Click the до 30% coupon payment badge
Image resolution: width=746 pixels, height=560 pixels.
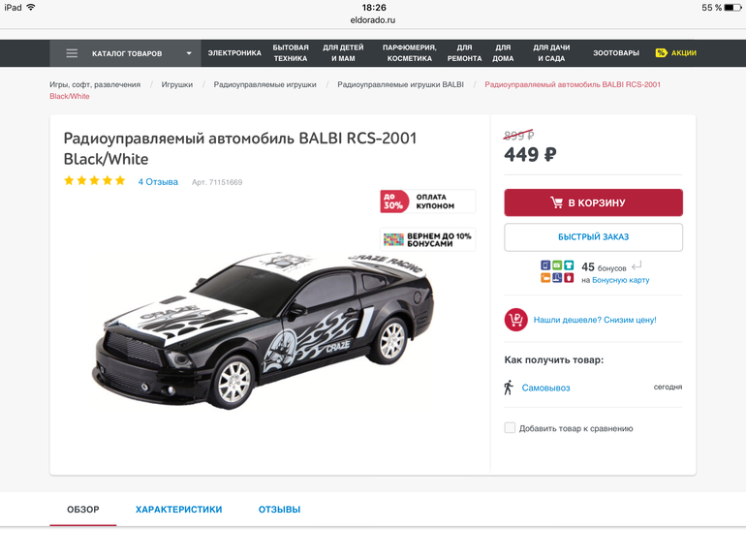[x=427, y=202]
